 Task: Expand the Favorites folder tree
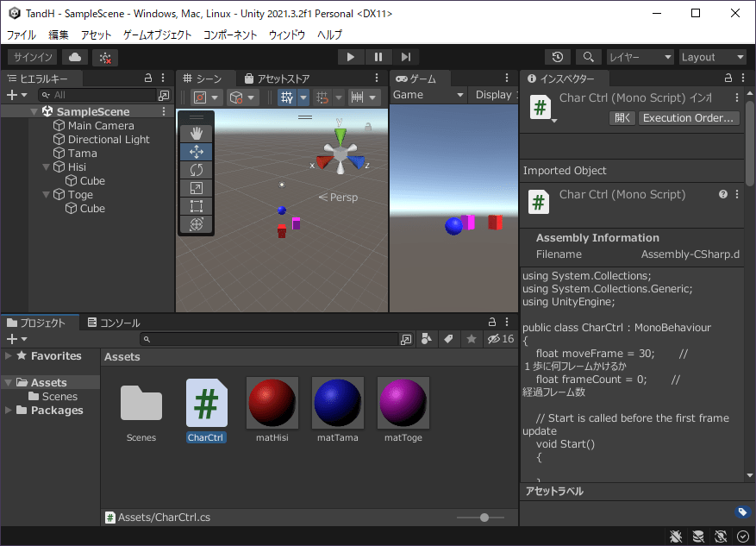click(x=9, y=356)
